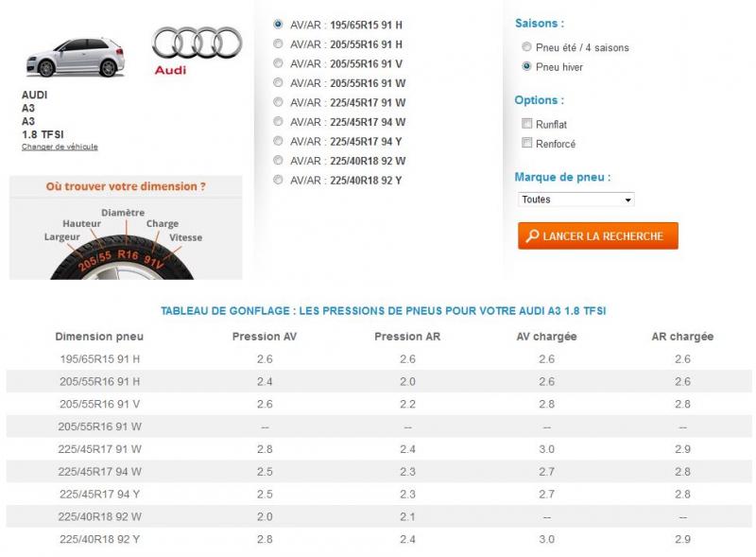Enable the Renforcé option checkbox
The height and width of the screenshot is (557, 756).
point(526,143)
